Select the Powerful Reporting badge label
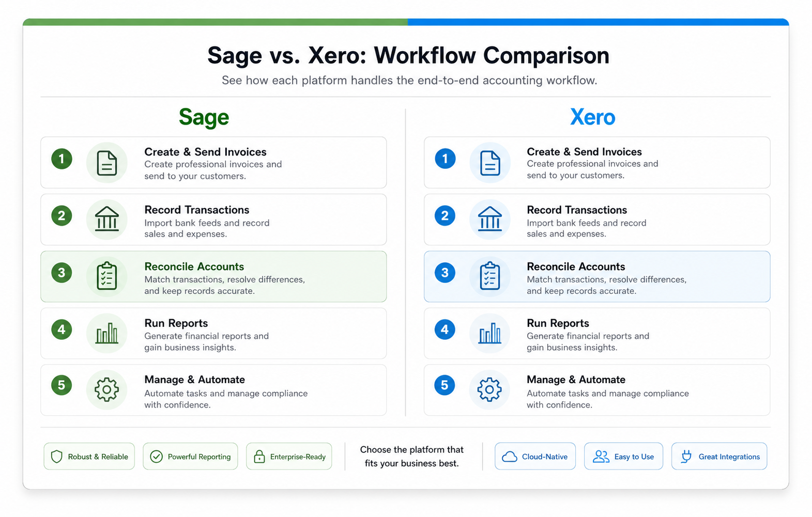 (200, 457)
